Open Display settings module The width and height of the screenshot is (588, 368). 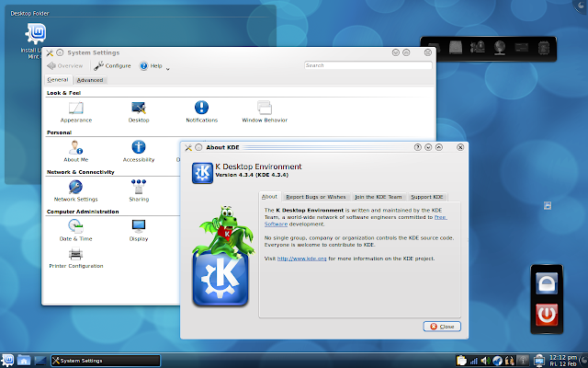click(x=139, y=230)
